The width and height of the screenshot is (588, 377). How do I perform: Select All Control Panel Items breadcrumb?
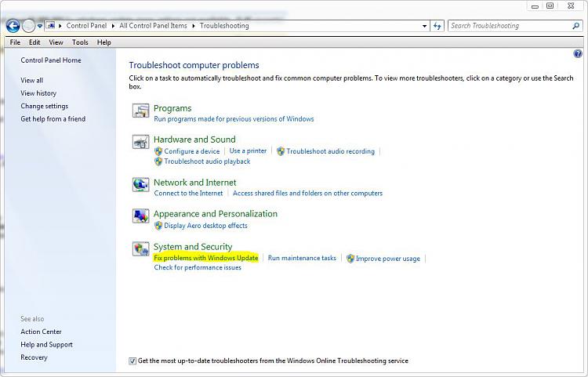[x=153, y=26]
